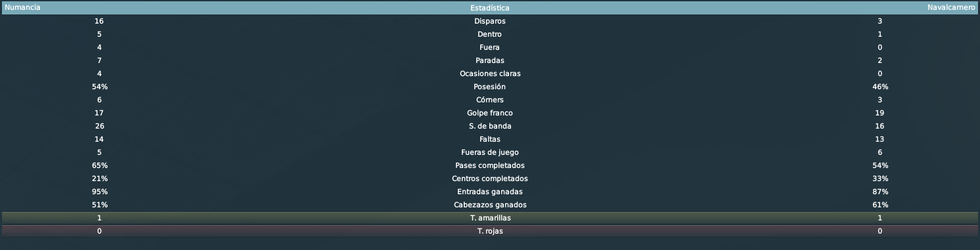Select the Fueras de juego row
The image size is (980, 250).
tap(490, 152)
